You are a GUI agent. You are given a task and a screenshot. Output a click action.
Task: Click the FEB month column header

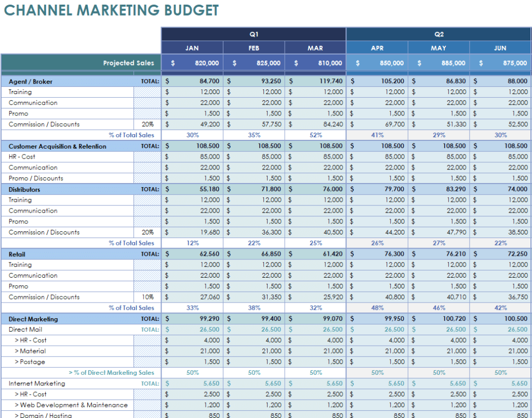254,48
